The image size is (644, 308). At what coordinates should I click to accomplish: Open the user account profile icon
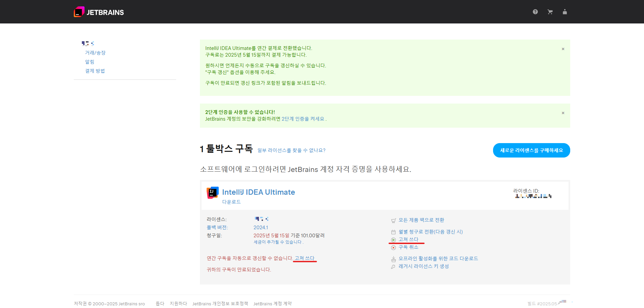(565, 12)
